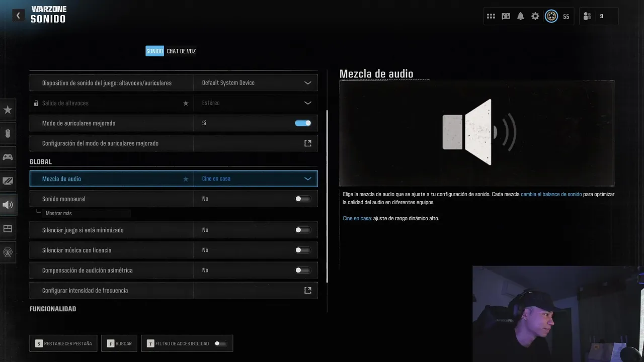Click the 'Configurar intensidad de frecuencia' label

click(85, 290)
